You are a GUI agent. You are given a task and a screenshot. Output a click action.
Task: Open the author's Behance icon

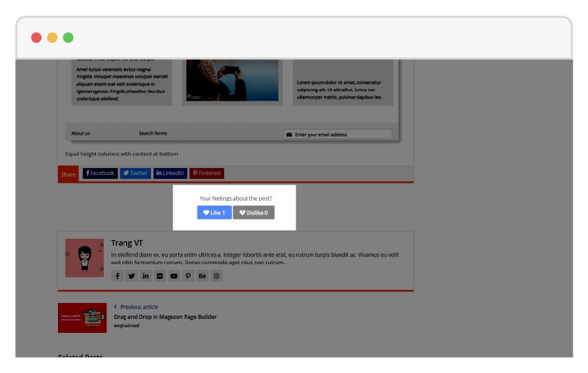203,276
